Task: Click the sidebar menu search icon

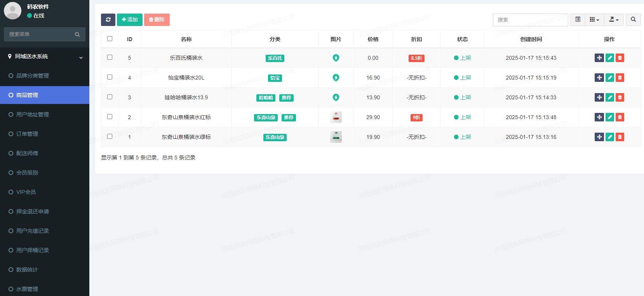Action: coord(77,35)
